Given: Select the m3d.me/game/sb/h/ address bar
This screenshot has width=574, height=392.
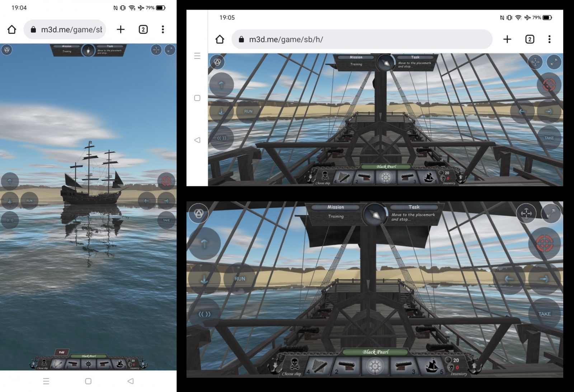Looking at the screenshot, I should click(x=362, y=39).
